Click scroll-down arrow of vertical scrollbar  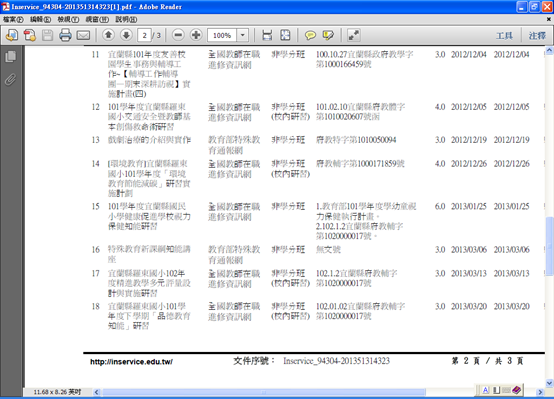(x=549, y=382)
